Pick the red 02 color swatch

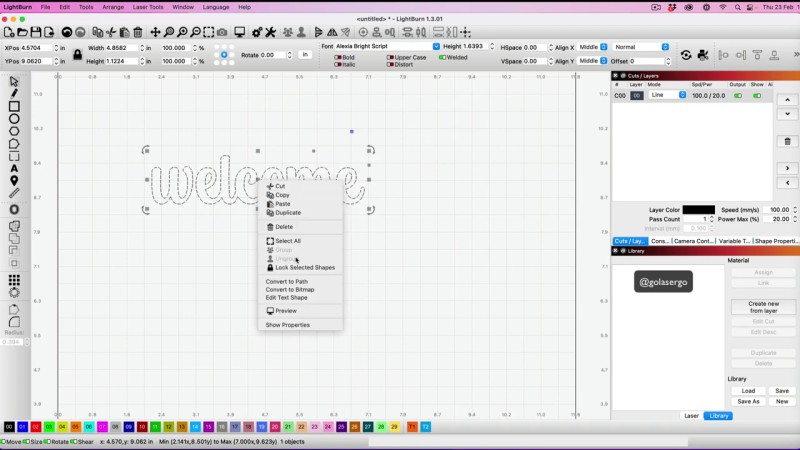pos(35,427)
